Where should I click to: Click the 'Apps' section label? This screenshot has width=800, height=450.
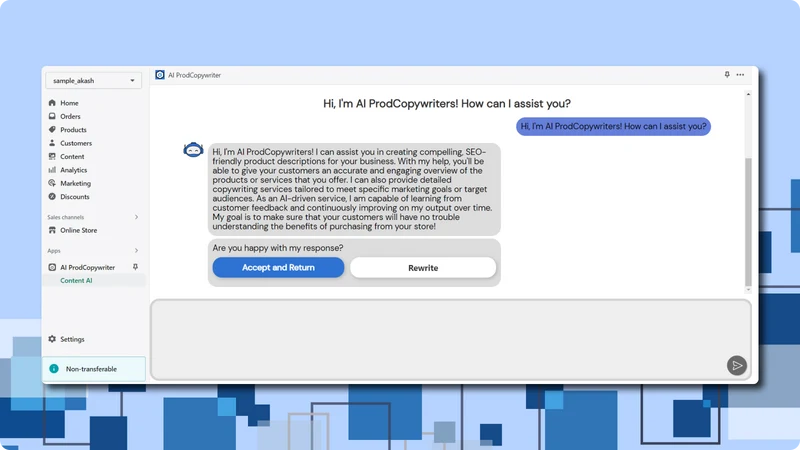pyautogui.click(x=54, y=251)
